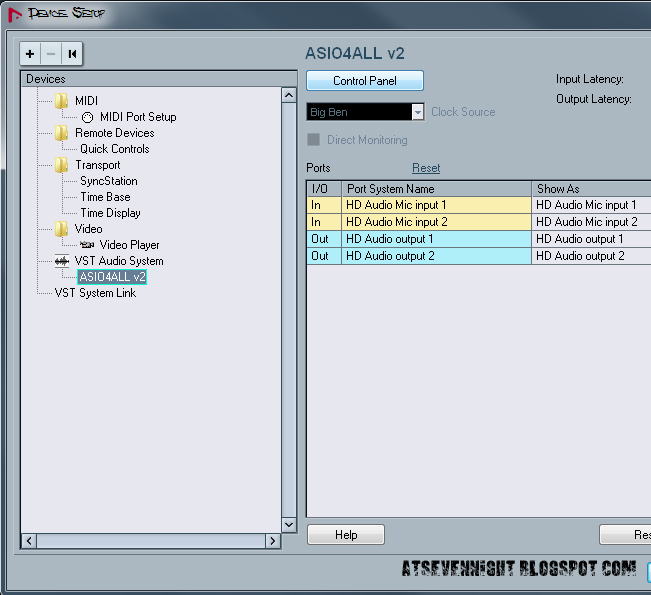Select the Transport label in the tree
651x595 pixels.
(98, 165)
